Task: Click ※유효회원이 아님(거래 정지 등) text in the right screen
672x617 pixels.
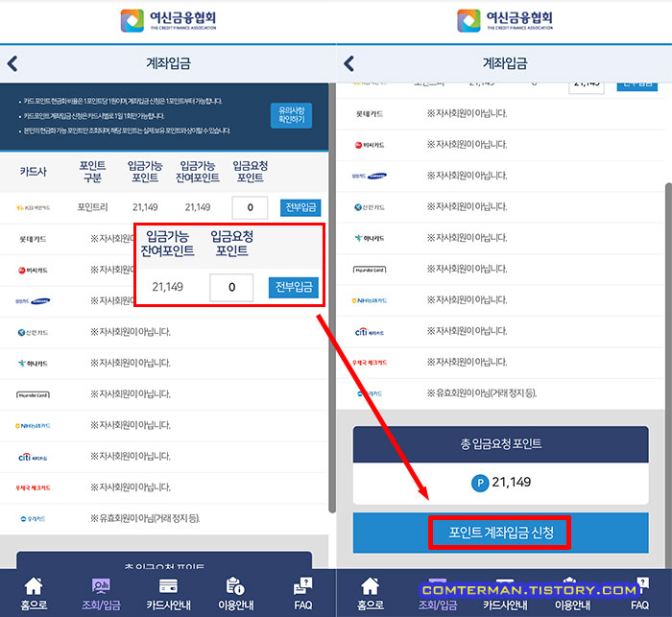Action: pos(482,392)
